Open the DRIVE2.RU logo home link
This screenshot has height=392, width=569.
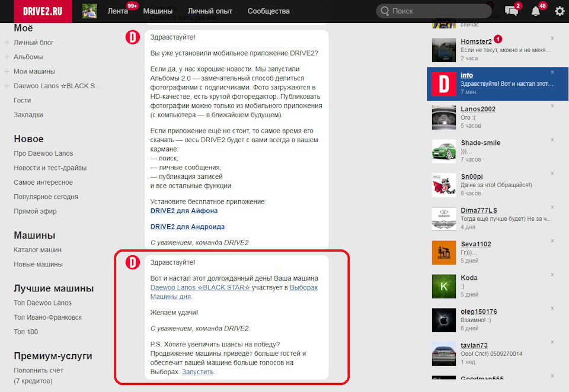click(x=43, y=11)
